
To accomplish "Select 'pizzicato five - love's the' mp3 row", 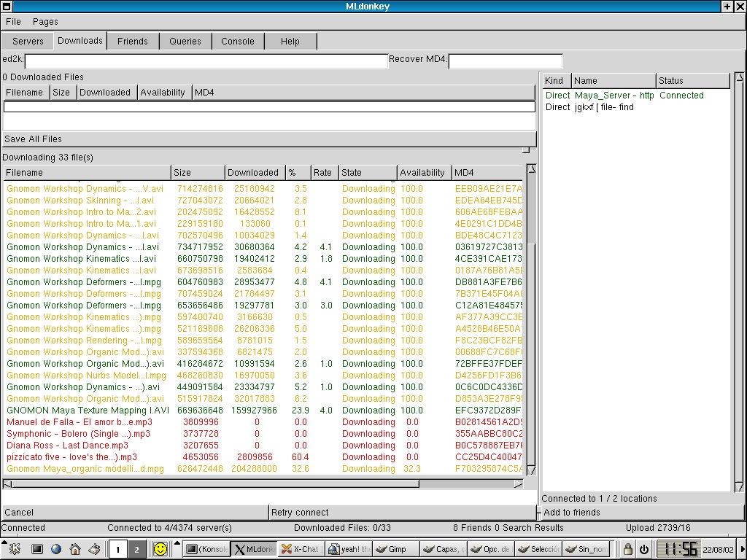I will click(264, 457).
